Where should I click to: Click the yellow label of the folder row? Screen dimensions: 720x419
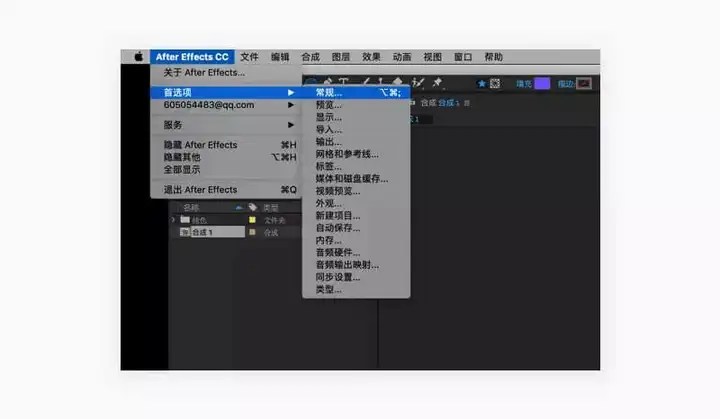[252, 220]
